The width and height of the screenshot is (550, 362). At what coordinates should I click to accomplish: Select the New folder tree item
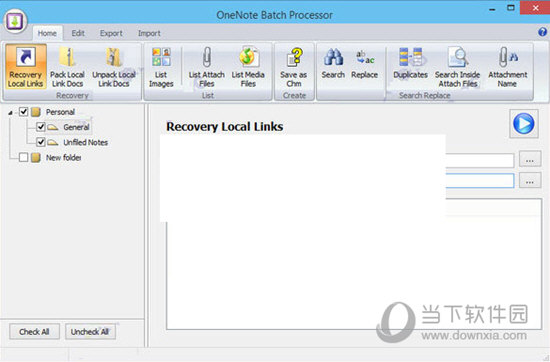63,157
